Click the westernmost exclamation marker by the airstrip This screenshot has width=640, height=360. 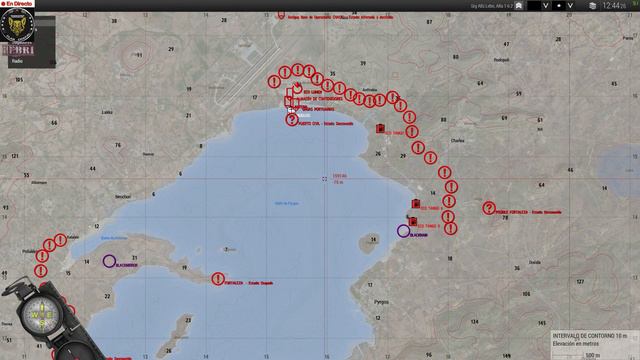274,82
